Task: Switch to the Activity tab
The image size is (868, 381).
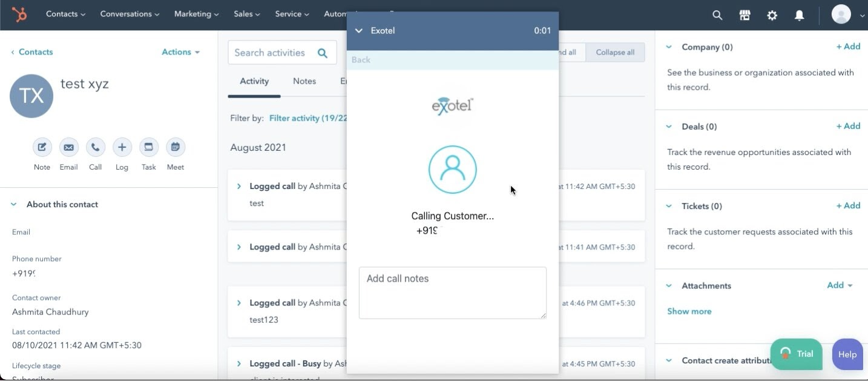Action: [x=254, y=81]
